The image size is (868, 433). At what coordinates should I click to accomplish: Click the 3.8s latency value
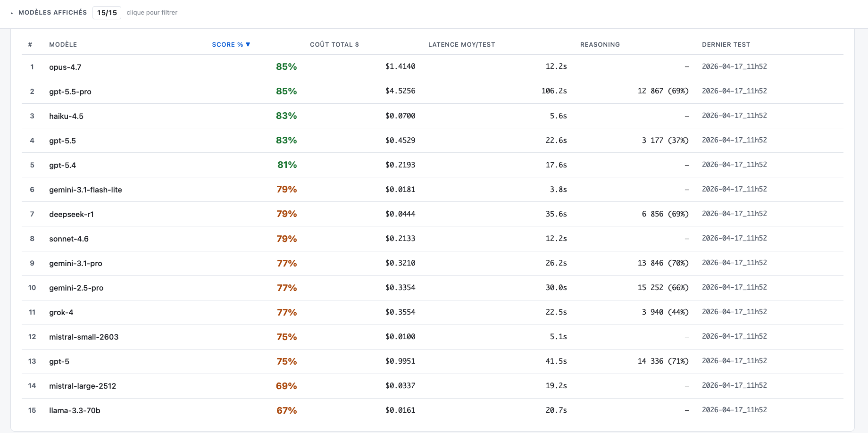point(559,189)
